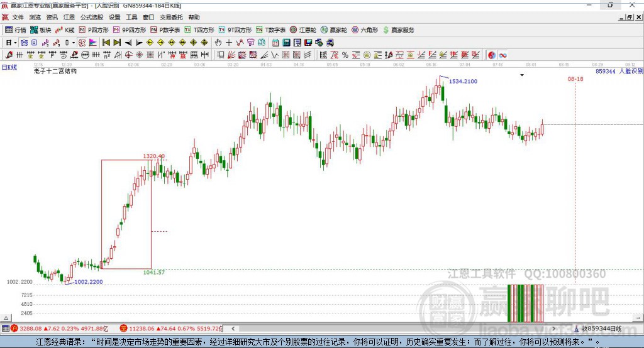644x348 pixels.
Task: Click the infinity loop icon
Action: coord(502,55)
